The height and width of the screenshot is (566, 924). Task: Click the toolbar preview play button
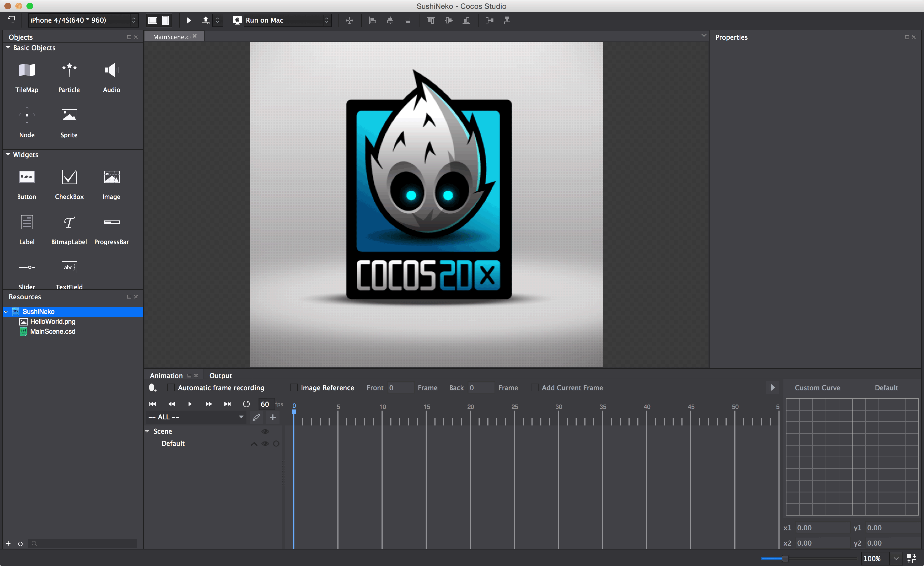click(189, 20)
